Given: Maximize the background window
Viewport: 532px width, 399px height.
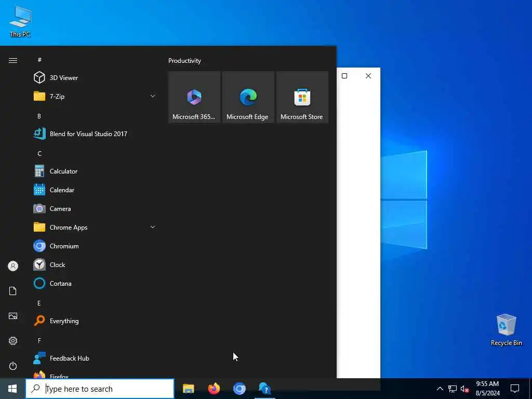Looking at the screenshot, I should coord(344,76).
